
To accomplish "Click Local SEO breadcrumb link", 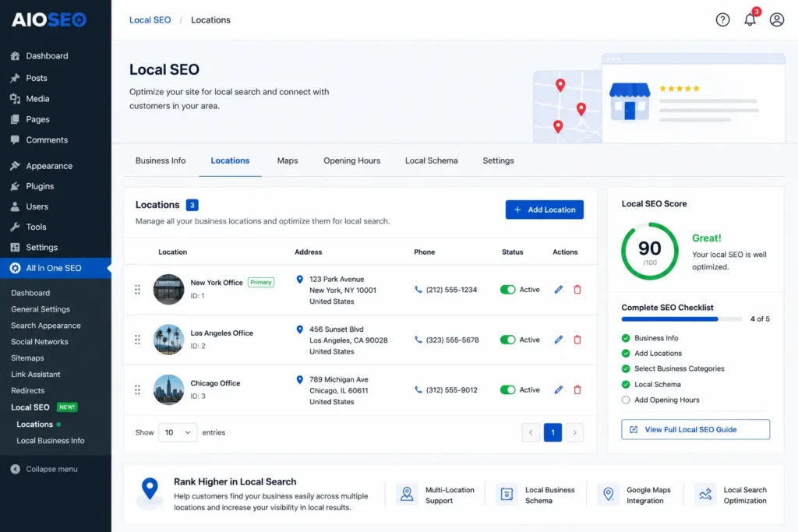I will pyautogui.click(x=150, y=19).
